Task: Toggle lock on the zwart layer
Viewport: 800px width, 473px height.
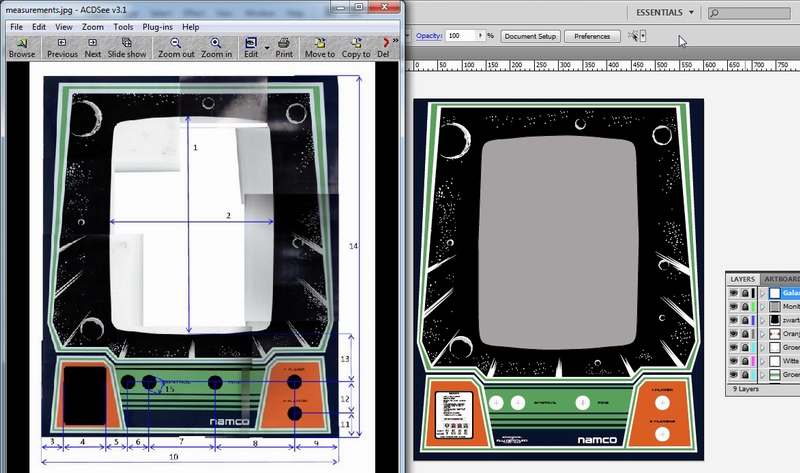Action: pyautogui.click(x=745, y=320)
